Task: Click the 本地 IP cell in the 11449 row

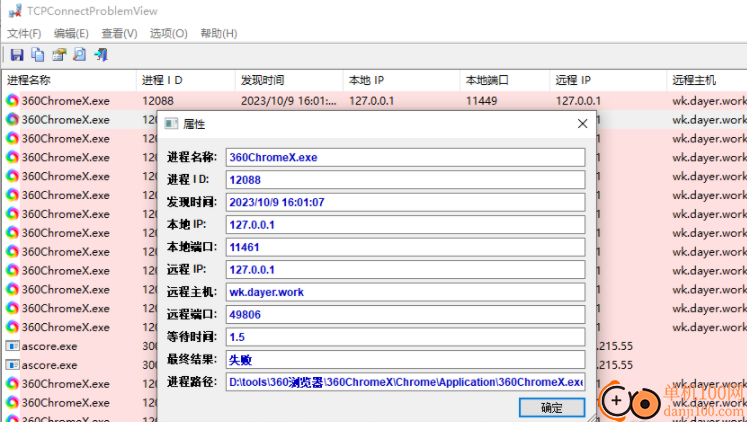Action: (371, 101)
